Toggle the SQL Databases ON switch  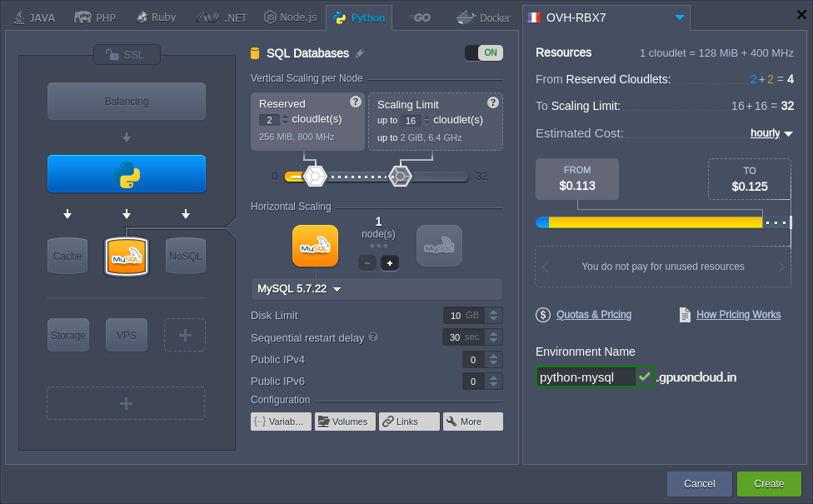click(483, 53)
